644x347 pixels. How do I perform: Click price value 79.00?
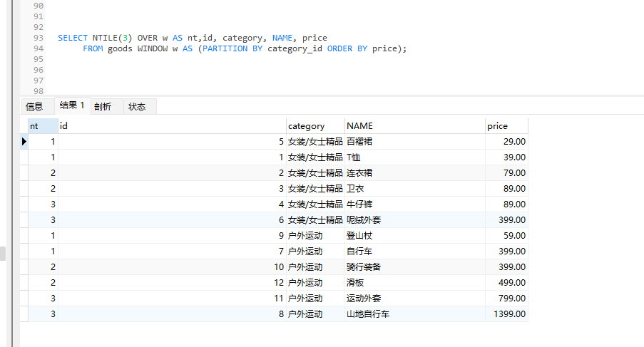506,172
